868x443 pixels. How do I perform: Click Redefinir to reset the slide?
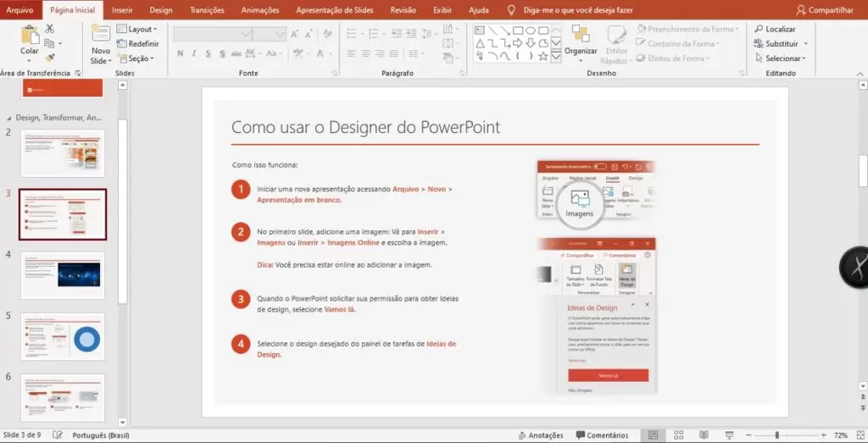[138, 44]
